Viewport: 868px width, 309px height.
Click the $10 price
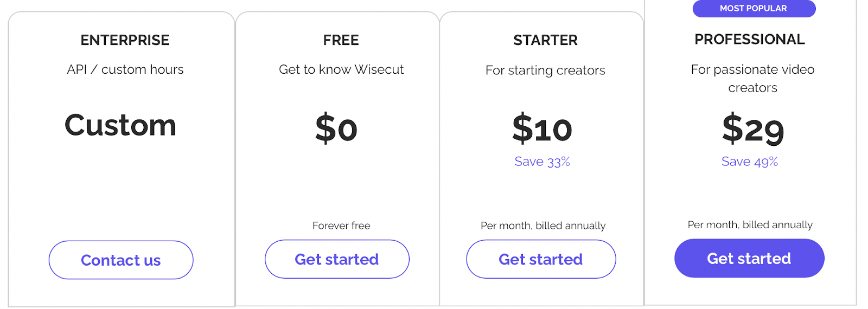542,128
